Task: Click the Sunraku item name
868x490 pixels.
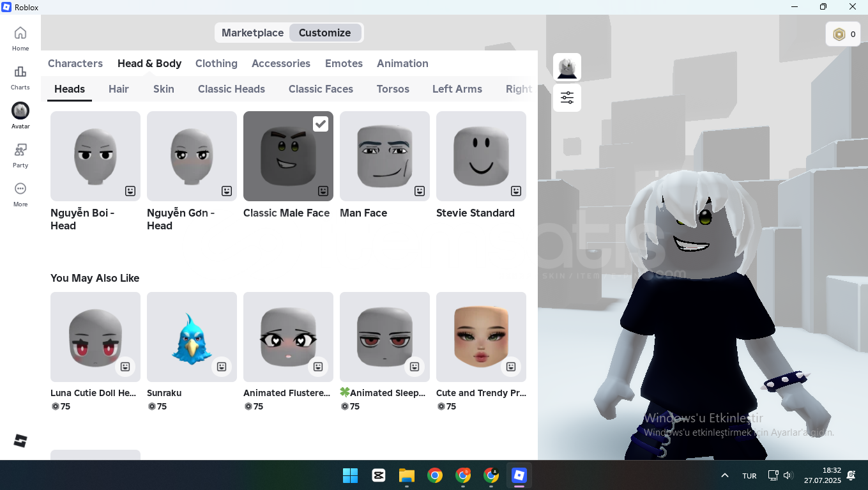Action: (164, 393)
